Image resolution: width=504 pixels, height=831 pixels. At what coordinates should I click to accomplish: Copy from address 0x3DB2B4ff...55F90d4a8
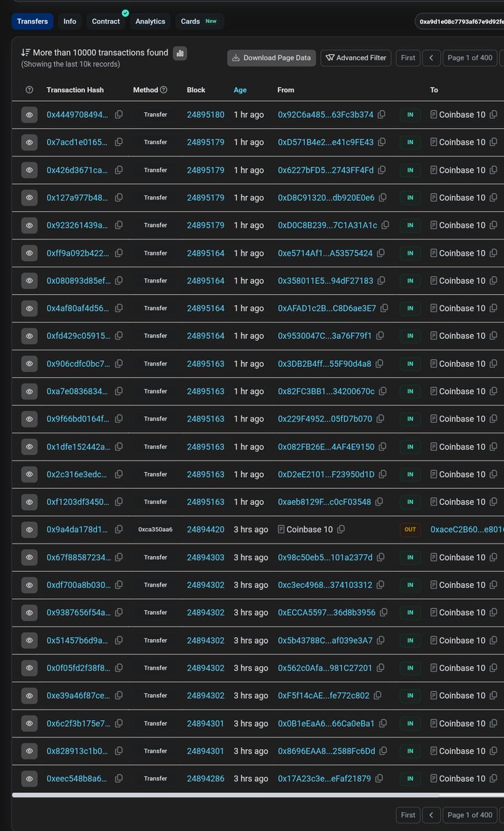[379, 364]
